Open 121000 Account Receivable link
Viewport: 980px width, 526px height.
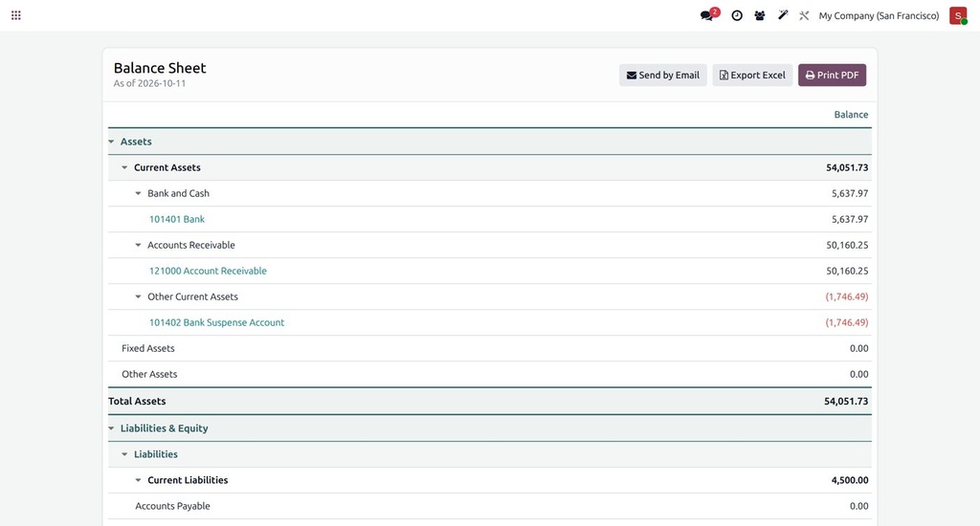pos(208,271)
